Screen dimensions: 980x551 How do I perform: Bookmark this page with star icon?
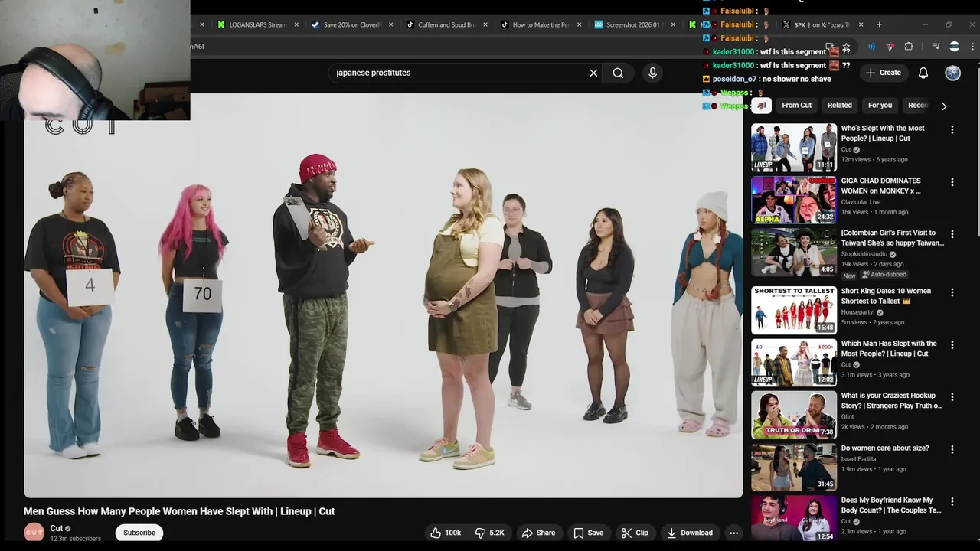click(x=846, y=47)
